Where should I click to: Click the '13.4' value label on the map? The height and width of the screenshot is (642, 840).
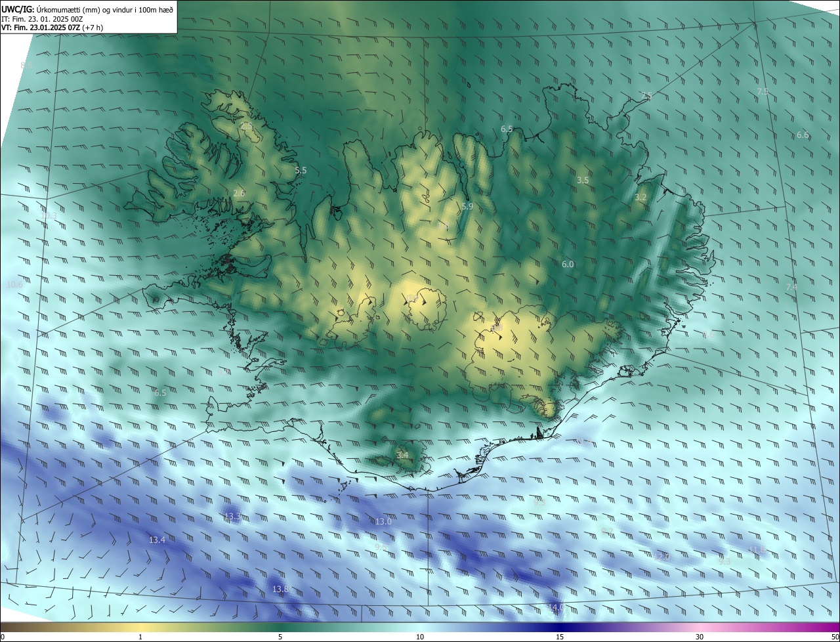[x=157, y=540]
